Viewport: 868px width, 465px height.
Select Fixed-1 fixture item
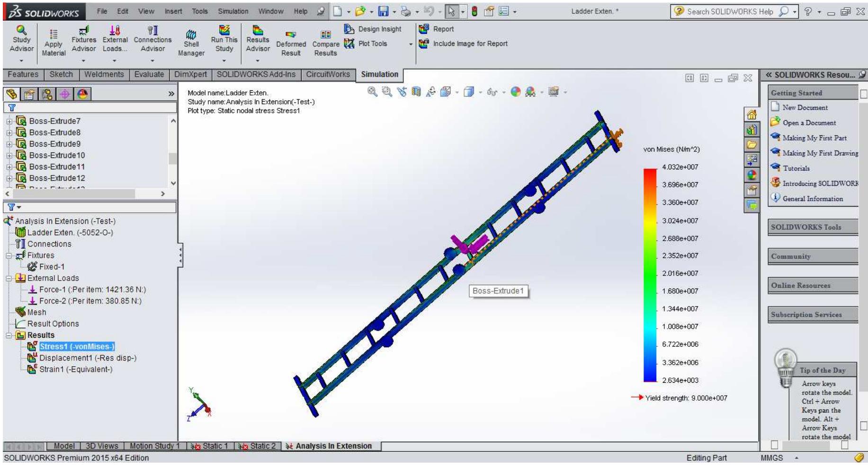click(x=52, y=267)
